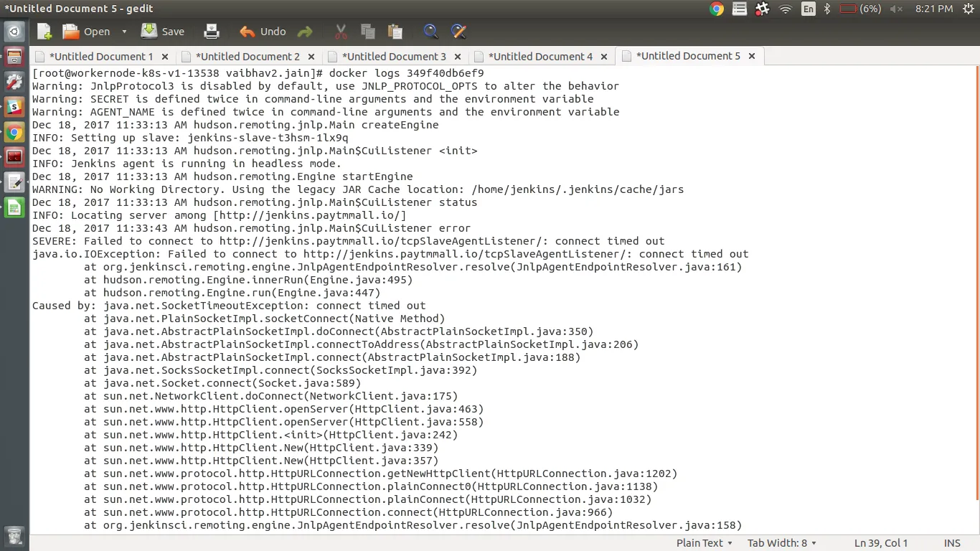Redo using the green arrow icon
This screenshot has width=980, height=551.
(x=305, y=32)
